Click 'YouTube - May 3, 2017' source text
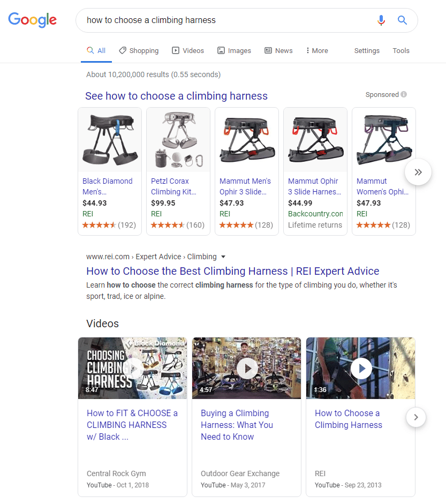446x504 pixels. point(233,485)
